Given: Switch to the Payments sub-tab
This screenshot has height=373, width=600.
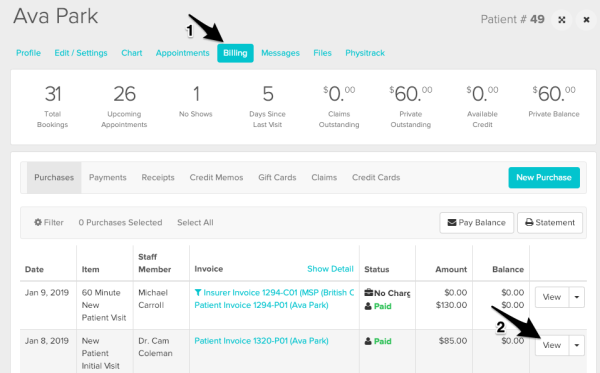Looking at the screenshot, I should (x=108, y=178).
